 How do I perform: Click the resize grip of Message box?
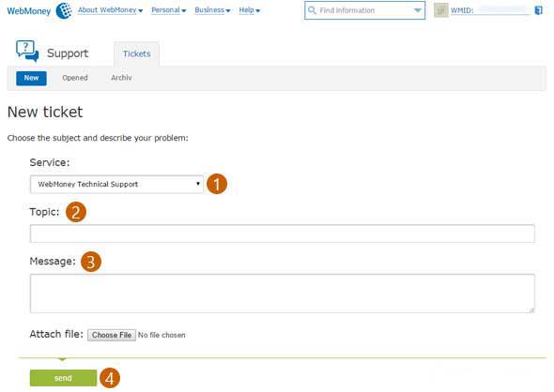[531, 309]
